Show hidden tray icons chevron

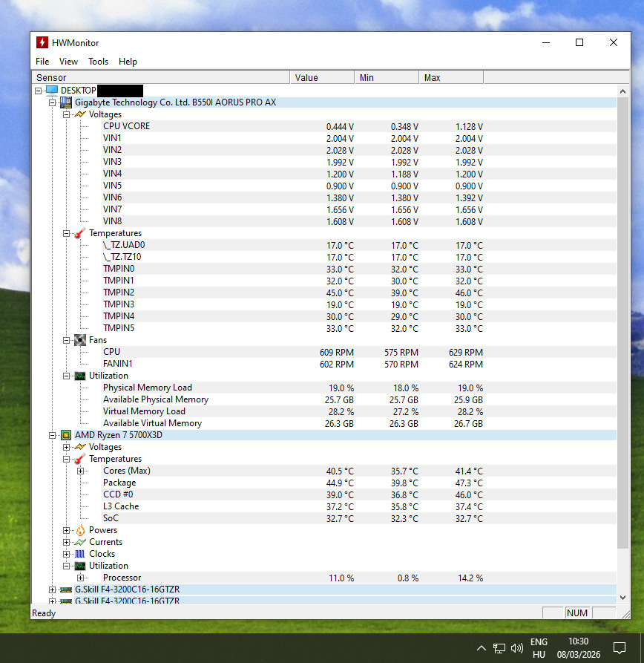click(x=482, y=648)
